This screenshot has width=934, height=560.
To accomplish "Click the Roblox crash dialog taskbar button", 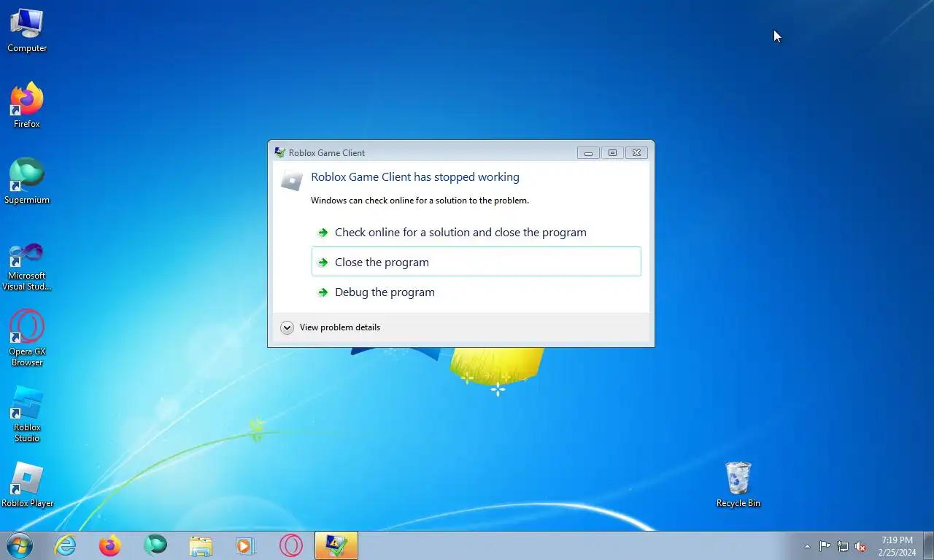I will [336, 545].
